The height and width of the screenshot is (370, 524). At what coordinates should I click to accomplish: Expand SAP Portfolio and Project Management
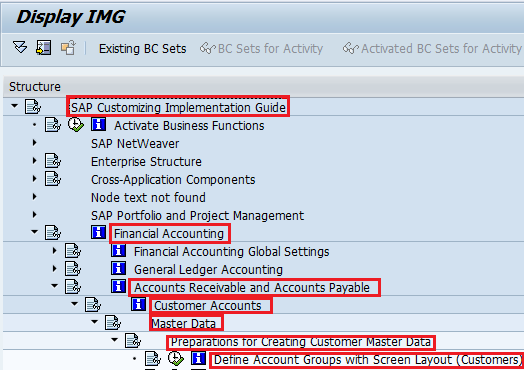click(x=34, y=215)
